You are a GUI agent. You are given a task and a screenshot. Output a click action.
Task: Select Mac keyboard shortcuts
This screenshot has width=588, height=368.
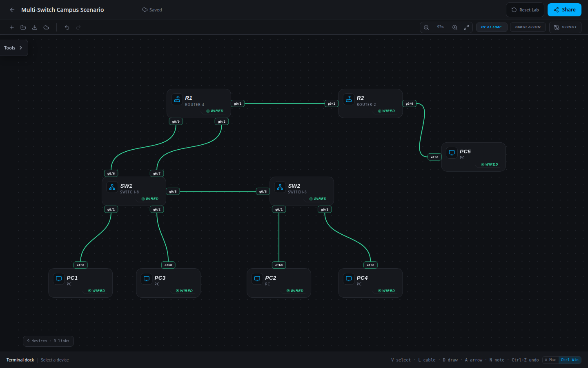coord(550,360)
